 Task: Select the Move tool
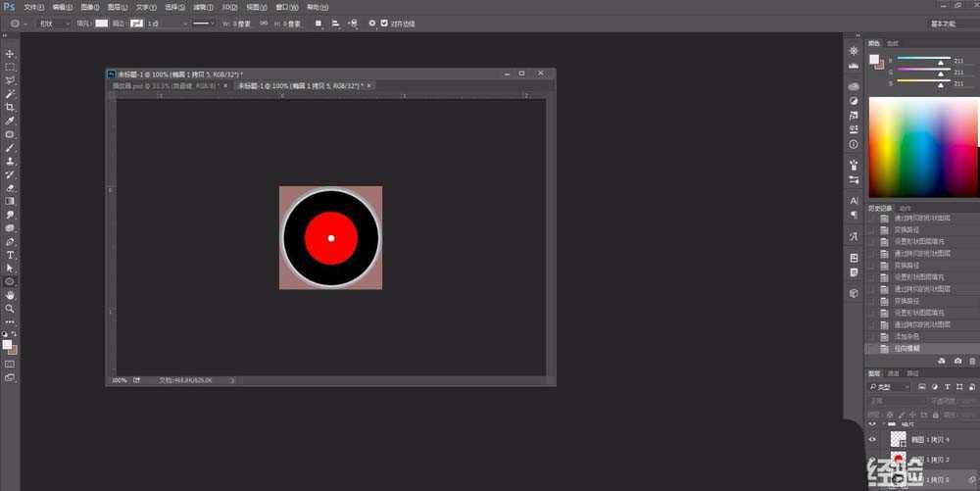[10, 54]
